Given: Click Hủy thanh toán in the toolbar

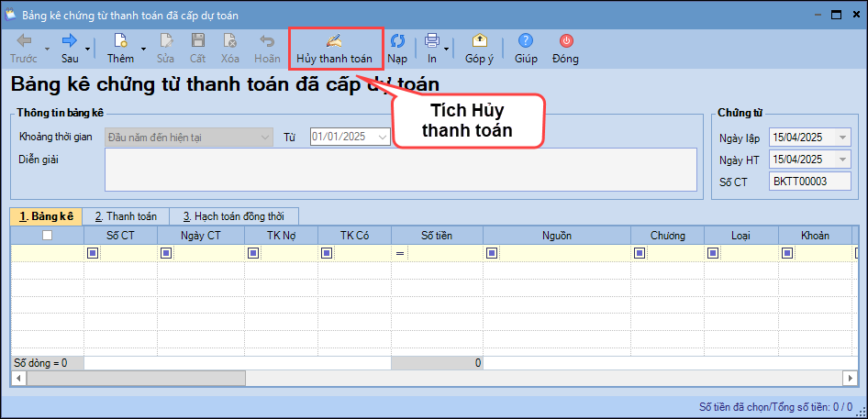Looking at the screenshot, I should pyautogui.click(x=334, y=49).
